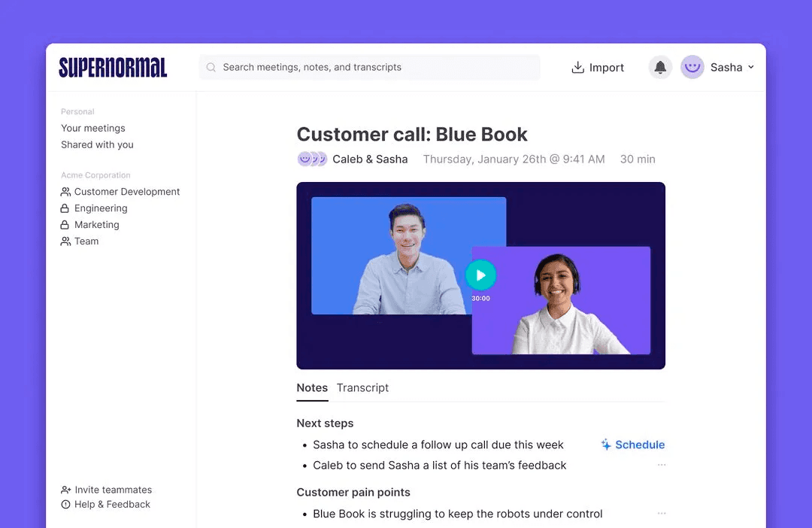Click the Invite teammates icon
812x528 pixels.
[x=65, y=490]
